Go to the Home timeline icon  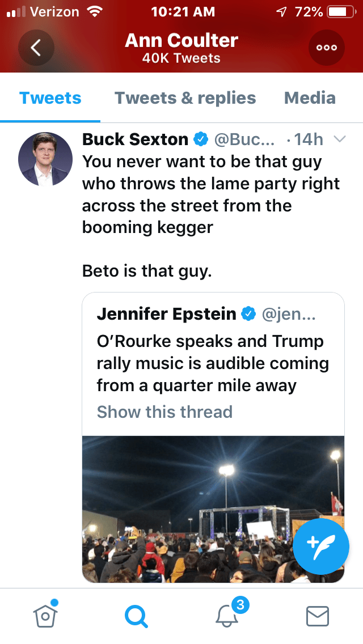pyautogui.click(x=45, y=616)
